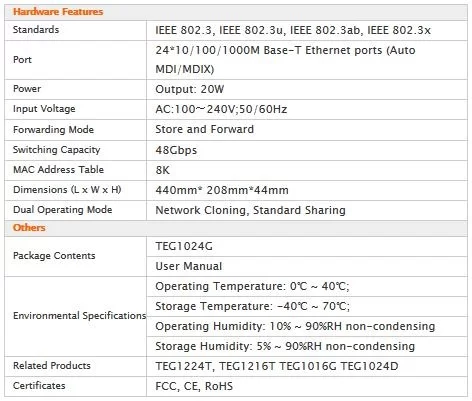
Task: Click TEG1024G in Package Contents
Action: pos(184,246)
